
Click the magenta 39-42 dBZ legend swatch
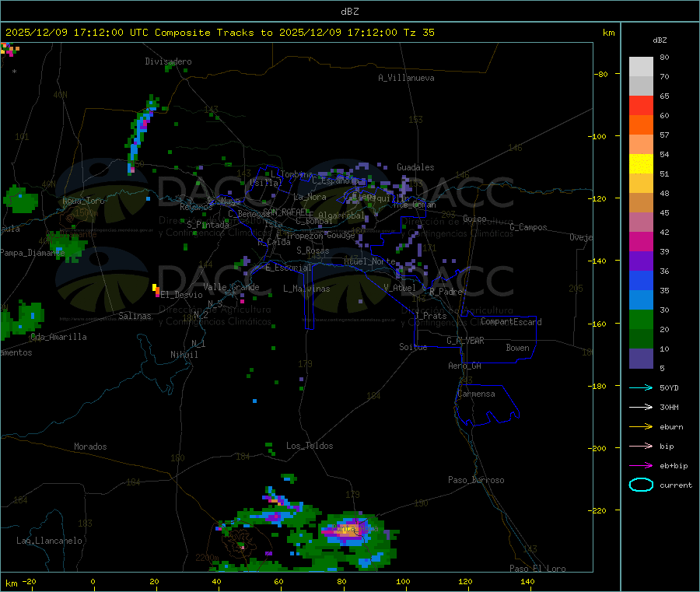pos(641,241)
